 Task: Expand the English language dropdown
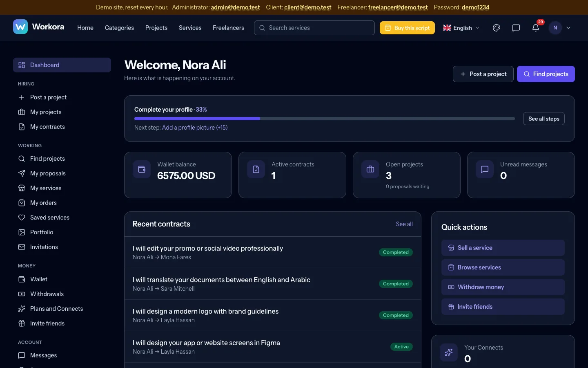(461, 28)
